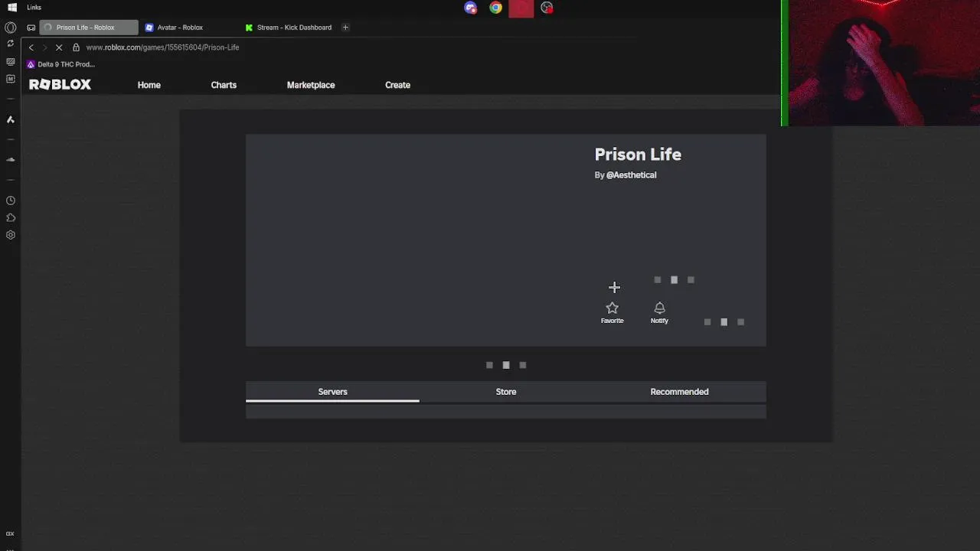Viewport: 980px width, 551px height.
Task: Click the Roblox logo
Action: point(60,85)
